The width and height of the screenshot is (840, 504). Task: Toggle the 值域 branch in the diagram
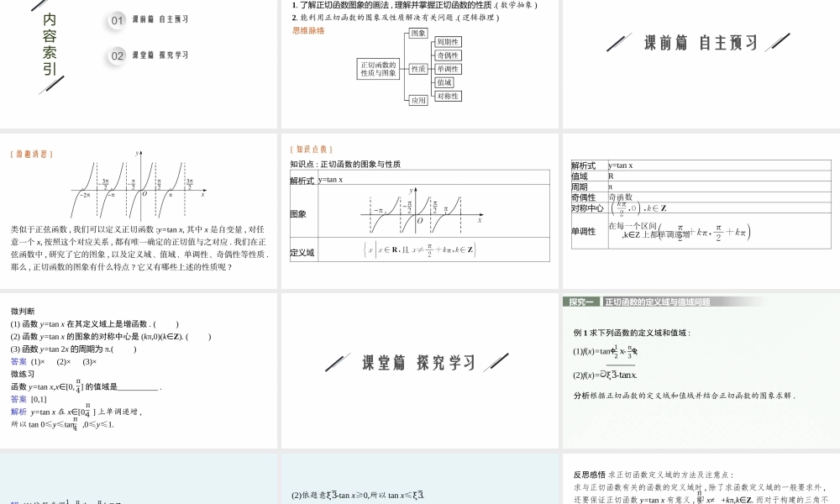pos(443,82)
